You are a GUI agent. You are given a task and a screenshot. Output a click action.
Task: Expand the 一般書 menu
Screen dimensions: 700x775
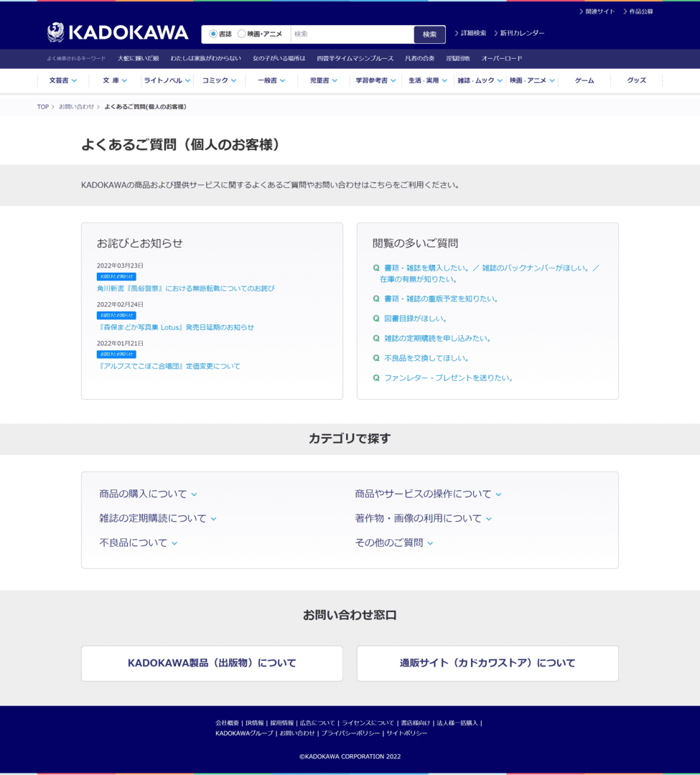[271, 80]
